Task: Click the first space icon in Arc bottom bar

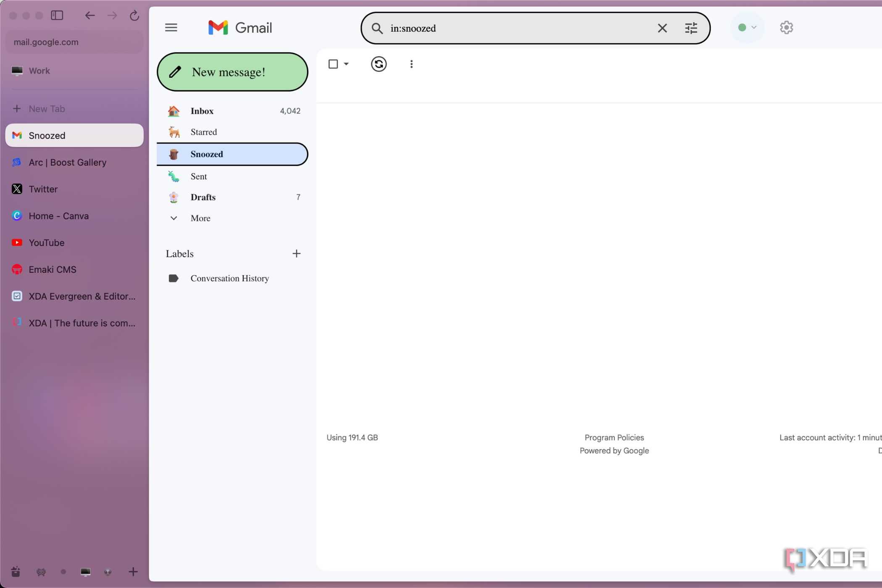Action: click(x=16, y=572)
